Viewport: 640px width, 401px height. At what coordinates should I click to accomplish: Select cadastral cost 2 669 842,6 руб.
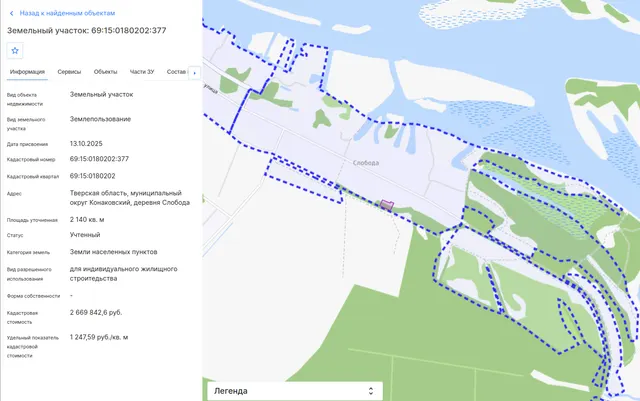pyautogui.click(x=96, y=312)
